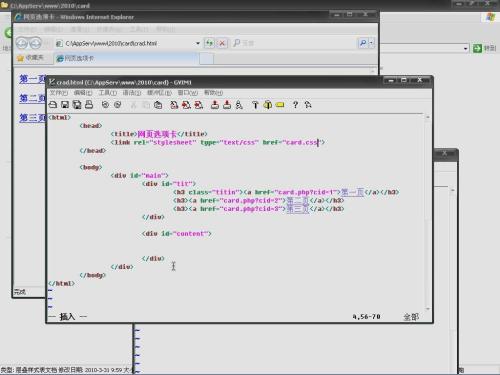Click the "-- 插入 --" mode indicator in GVIM
500x375 pixels.
pyautogui.click(x=68, y=317)
